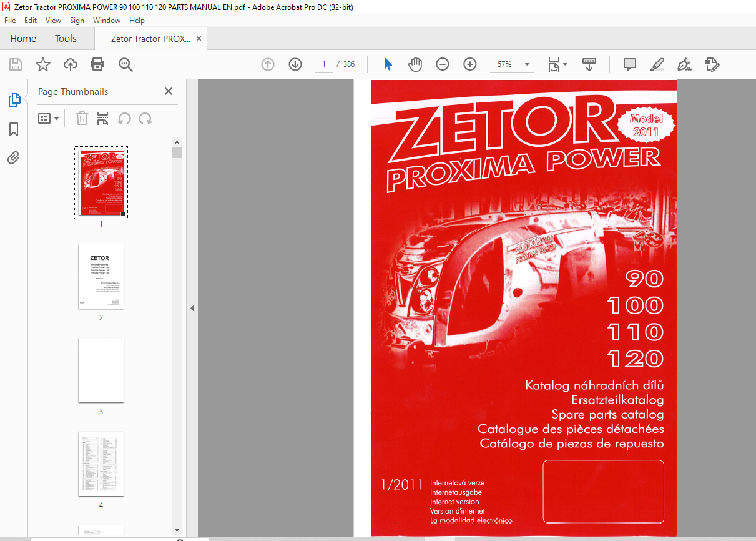Click the thumbnails scrollbar up arrow
This screenshot has height=541, width=756.
click(177, 142)
